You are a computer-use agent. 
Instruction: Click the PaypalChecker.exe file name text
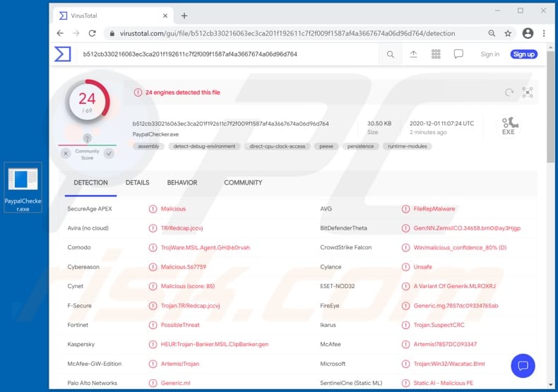point(155,134)
